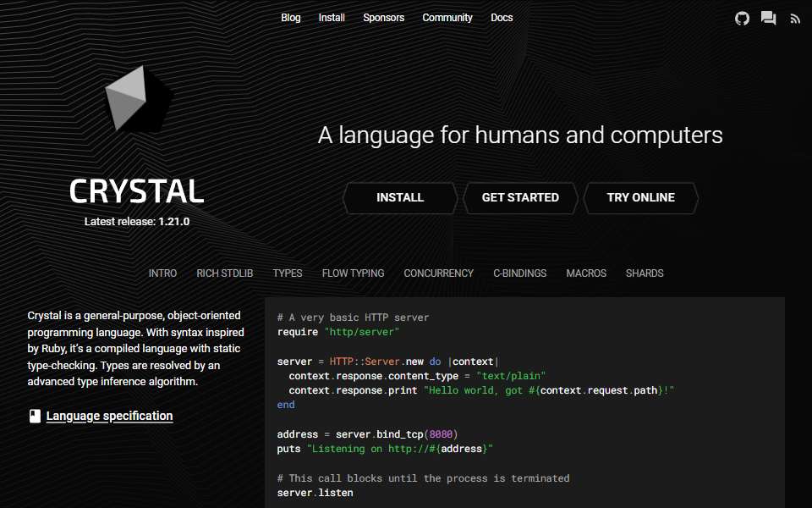Open the Blog menu item
The height and width of the screenshot is (508, 812).
tap(290, 18)
